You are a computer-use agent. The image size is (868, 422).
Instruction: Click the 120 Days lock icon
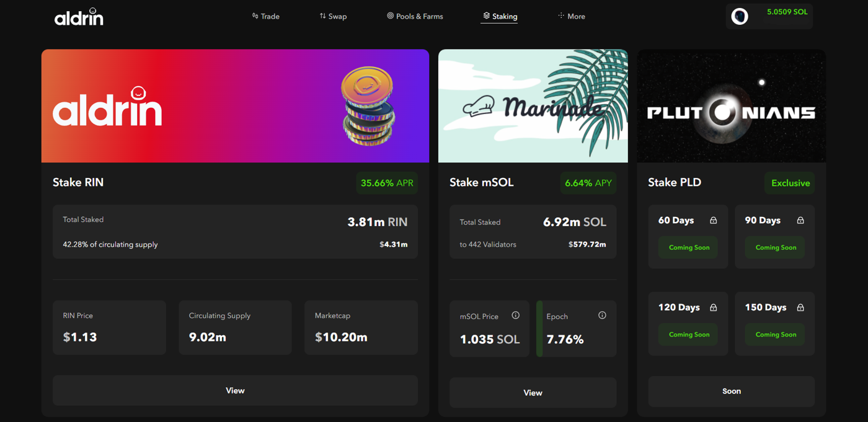pos(714,307)
